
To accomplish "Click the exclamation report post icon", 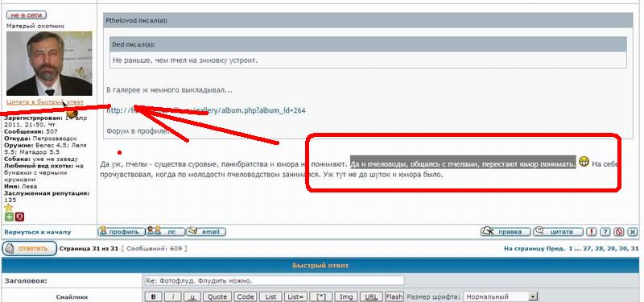I will [591, 232].
